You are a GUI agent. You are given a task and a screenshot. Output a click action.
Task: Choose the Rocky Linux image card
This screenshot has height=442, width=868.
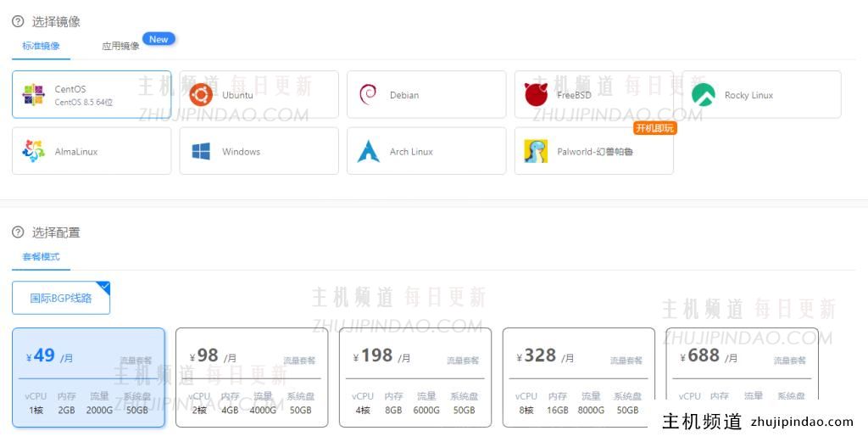pos(761,94)
